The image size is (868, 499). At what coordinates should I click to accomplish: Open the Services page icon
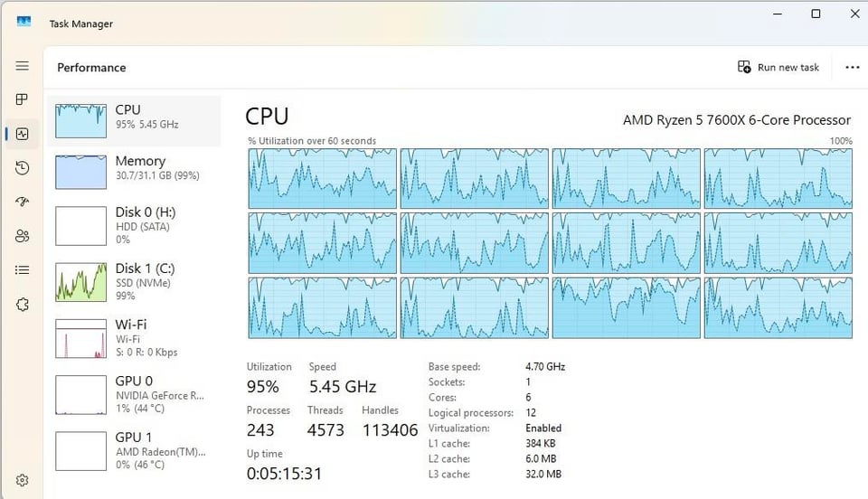pyautogui.click(x=23, y=305)
